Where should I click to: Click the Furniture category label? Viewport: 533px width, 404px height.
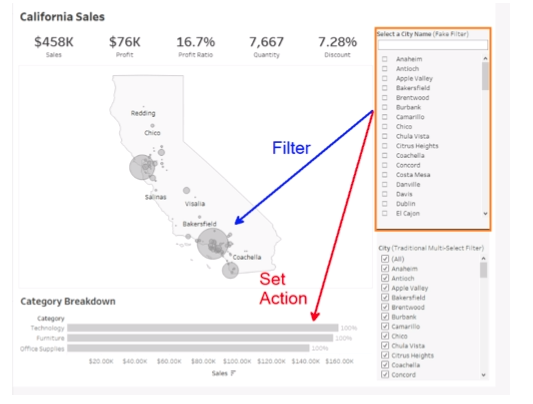(50, 338)
